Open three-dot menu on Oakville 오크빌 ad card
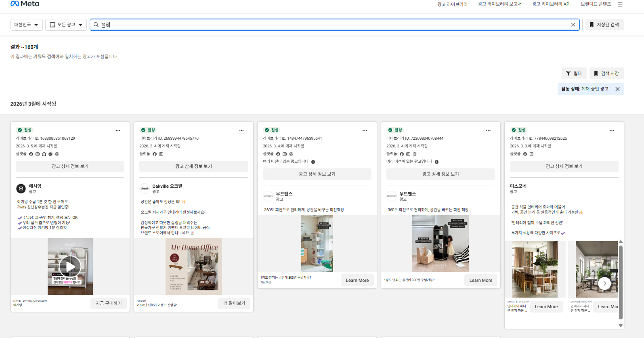The height and width of the screenshot is (338, 644). (x=241, y=130)
